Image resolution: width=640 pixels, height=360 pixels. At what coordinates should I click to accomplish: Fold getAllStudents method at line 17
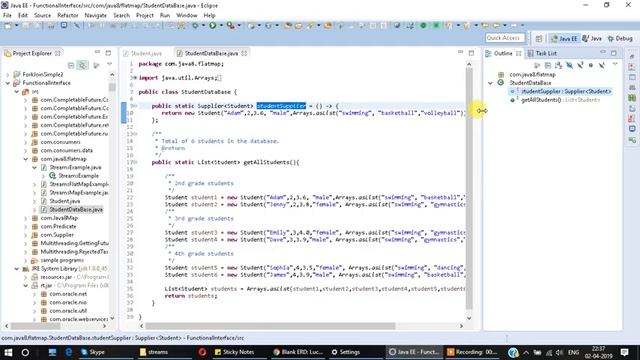coord(136,162)
